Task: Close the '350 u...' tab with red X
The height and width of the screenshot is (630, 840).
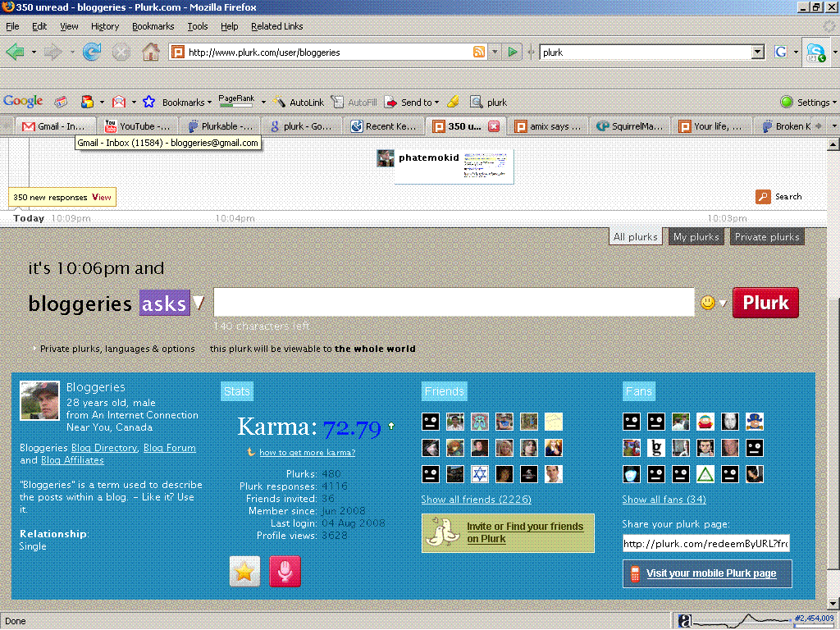Action: [x=494, y=126]
